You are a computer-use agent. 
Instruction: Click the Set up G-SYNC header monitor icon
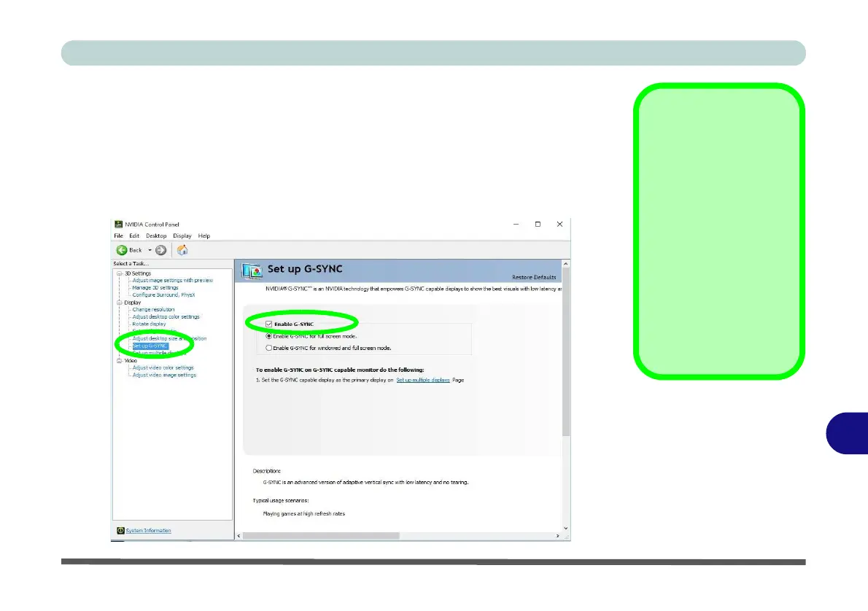pos(252,271)
